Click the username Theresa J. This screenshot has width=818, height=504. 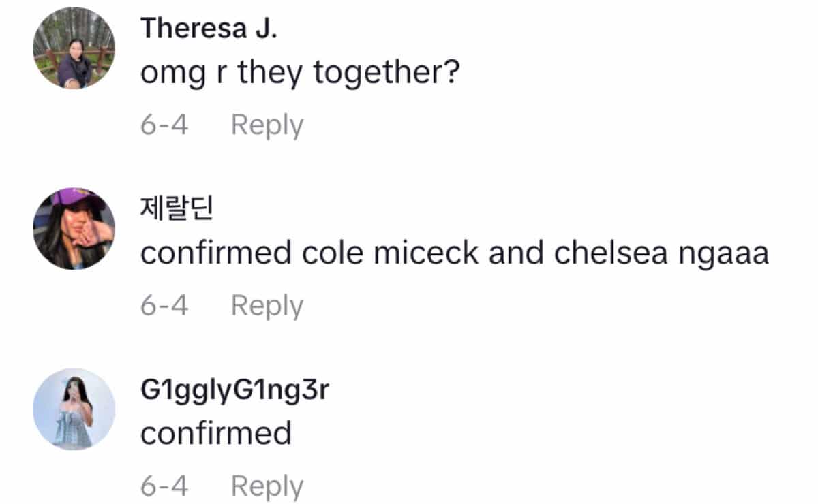tap(208, 29)
